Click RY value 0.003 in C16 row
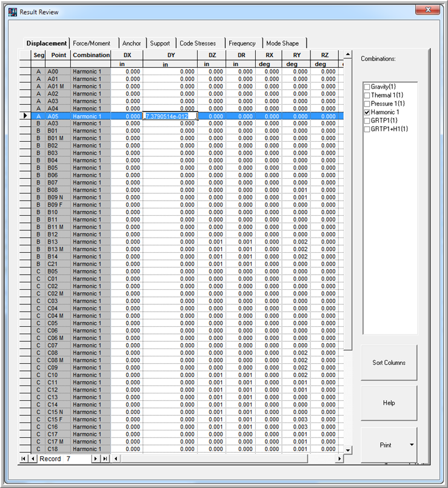This screenshot has width=448, height=488. point(296,427)
